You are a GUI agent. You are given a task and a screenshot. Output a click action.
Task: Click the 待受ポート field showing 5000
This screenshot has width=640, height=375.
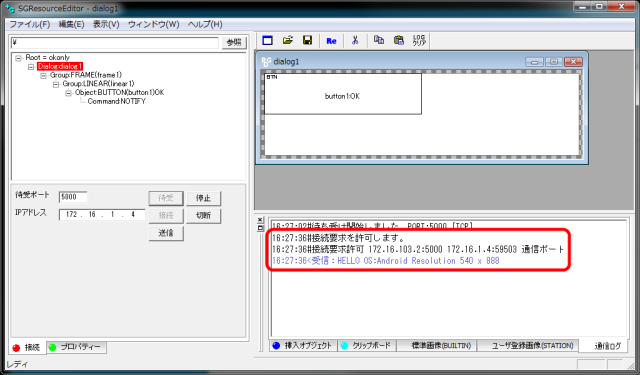(x=73, y=197)
